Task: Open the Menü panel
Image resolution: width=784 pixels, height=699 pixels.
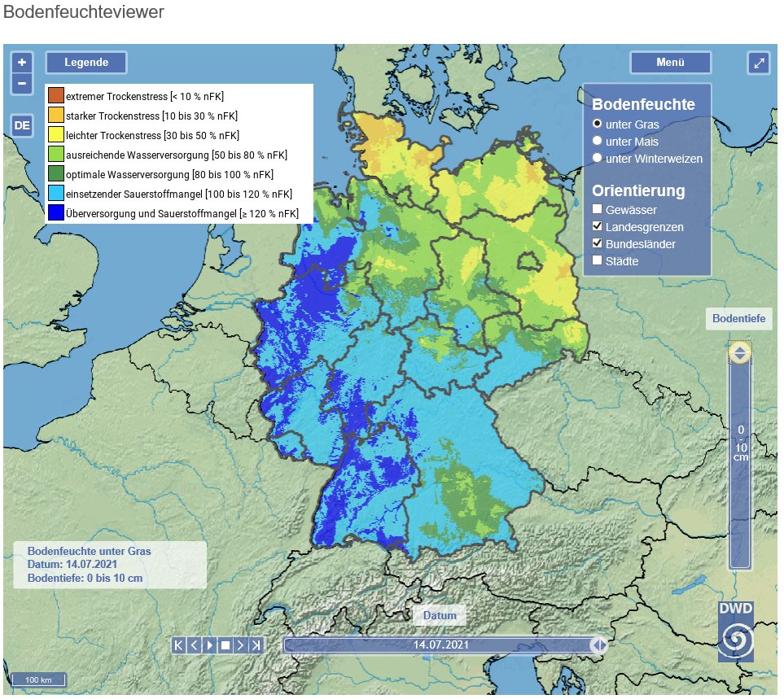Action: click(670, 62)
